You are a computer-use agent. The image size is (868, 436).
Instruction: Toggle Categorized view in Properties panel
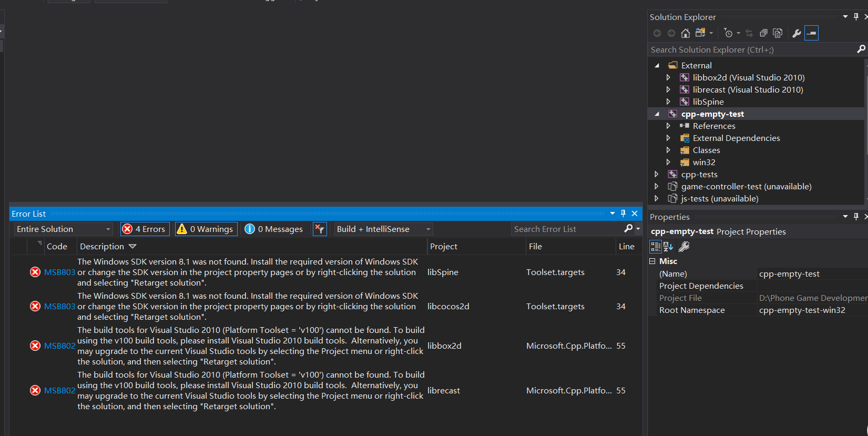click(x=656, y=246)
